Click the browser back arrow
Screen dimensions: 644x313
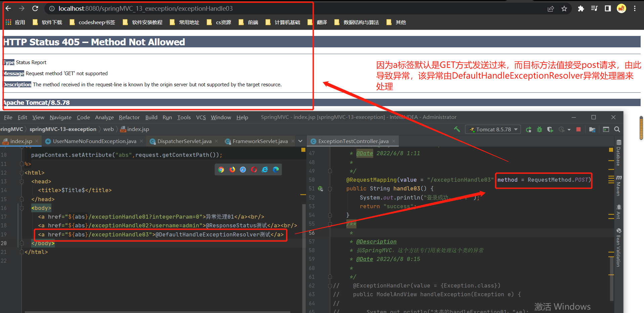pos(8,8)
